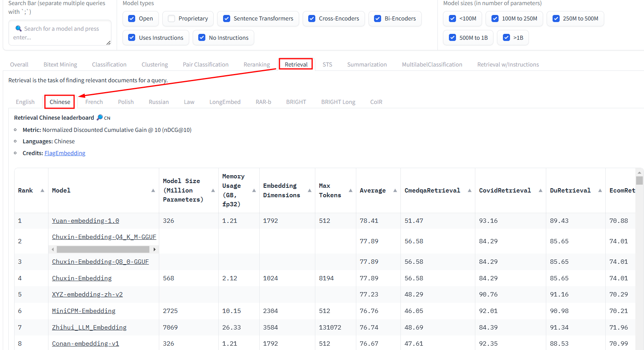Sort by CovidRetrieval column arrow
644x350 pixels.
tap(541, 191)
